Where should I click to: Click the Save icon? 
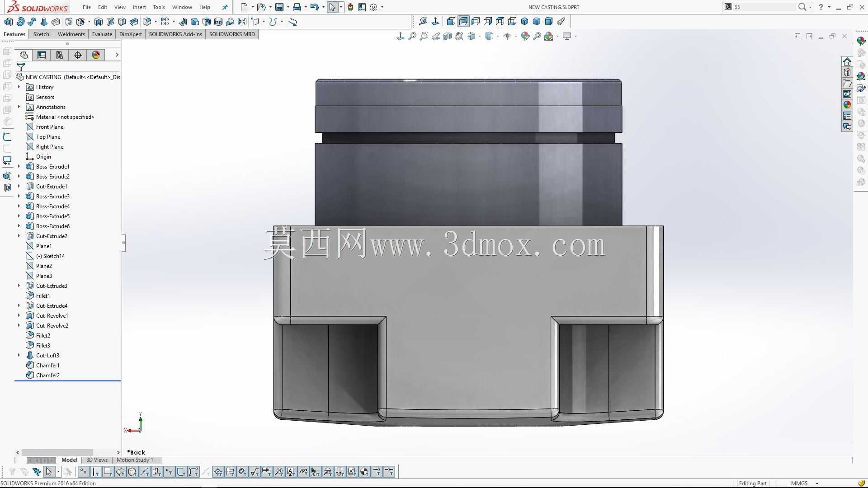279,7
